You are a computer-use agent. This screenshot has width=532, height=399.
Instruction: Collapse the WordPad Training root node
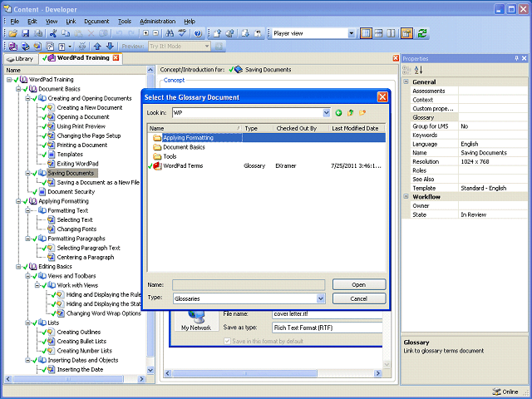tap(9, 80)
